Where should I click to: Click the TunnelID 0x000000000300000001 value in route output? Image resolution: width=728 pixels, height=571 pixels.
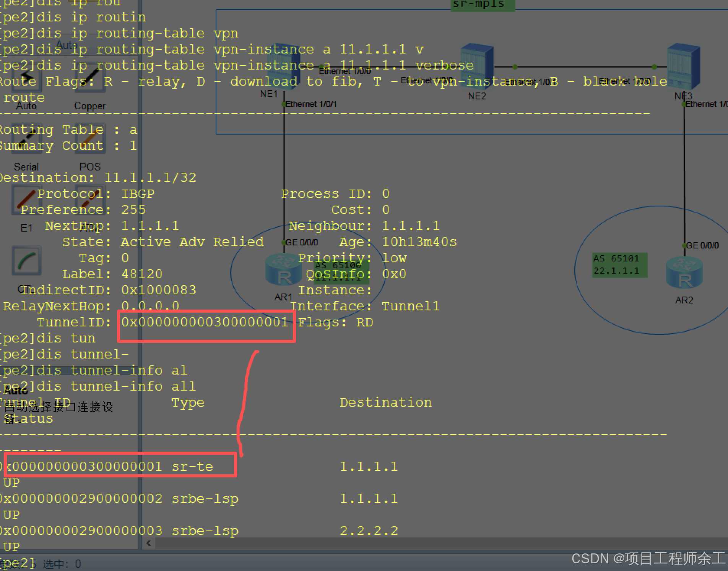coord(205,322)
